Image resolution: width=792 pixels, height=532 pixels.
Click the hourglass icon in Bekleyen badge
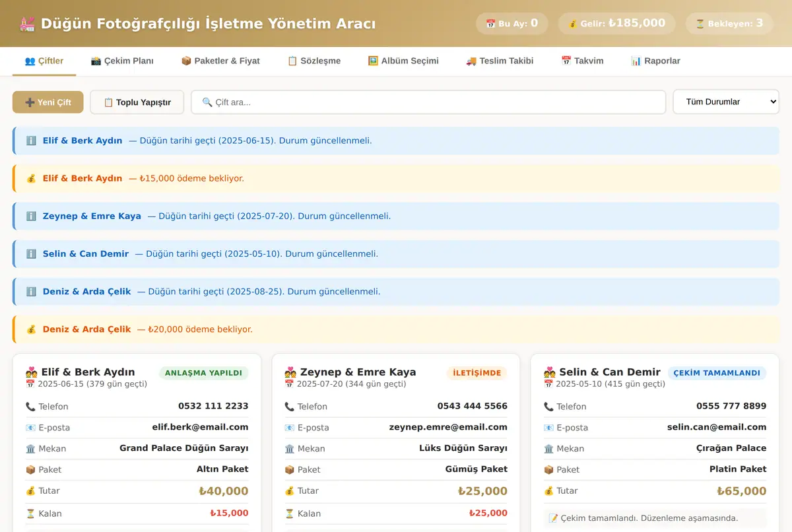click(x=700, y=24)
